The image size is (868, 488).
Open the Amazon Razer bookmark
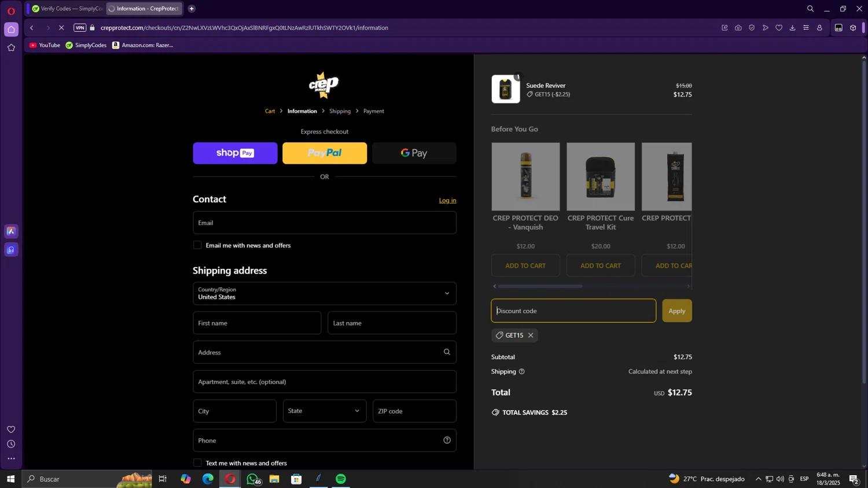point(142,45)
